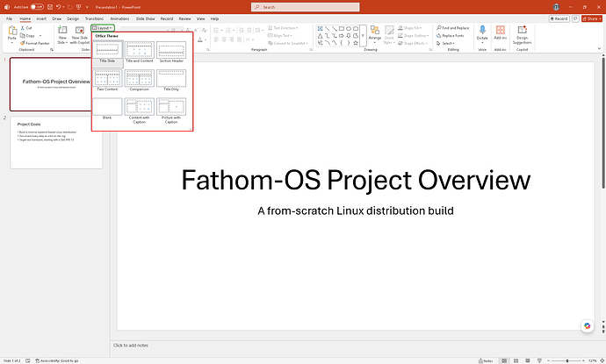The height and width of the screenshot is (364, 606).
Task: Select the rectangle shape in Drawing gallery
Action: [342, 29]
